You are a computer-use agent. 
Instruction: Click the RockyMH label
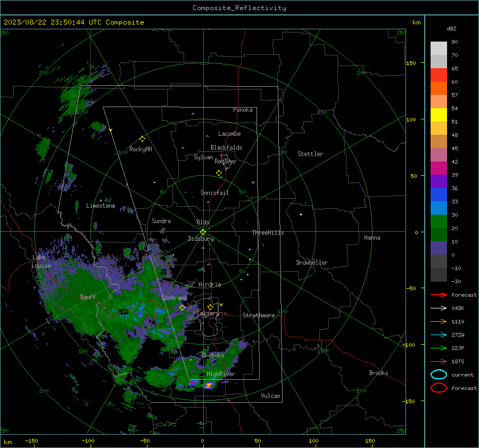click(x=141, y=149)
